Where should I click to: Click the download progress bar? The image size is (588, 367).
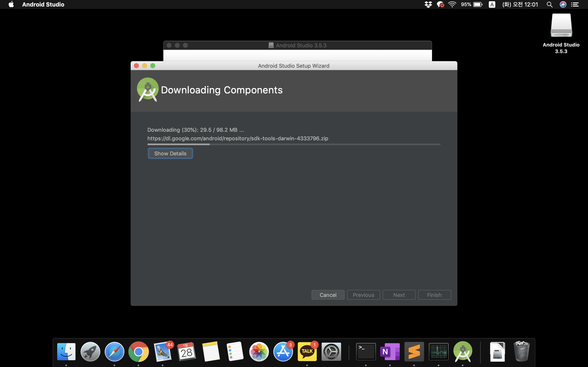294,144
